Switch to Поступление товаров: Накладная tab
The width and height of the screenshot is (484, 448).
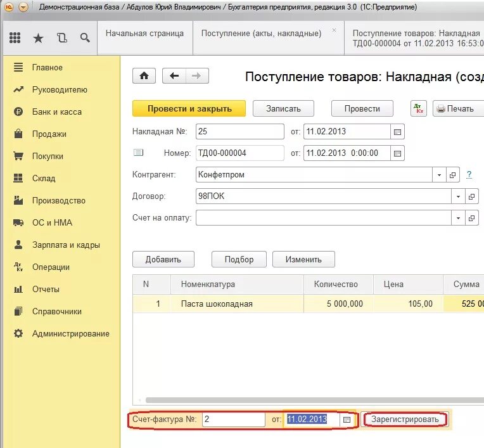(x=415, y=38)
